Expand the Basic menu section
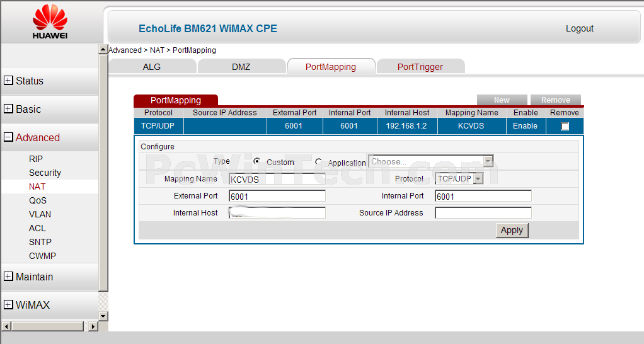Image resolution: width=644 pixels, height=344 pixels. pos(8,109)
